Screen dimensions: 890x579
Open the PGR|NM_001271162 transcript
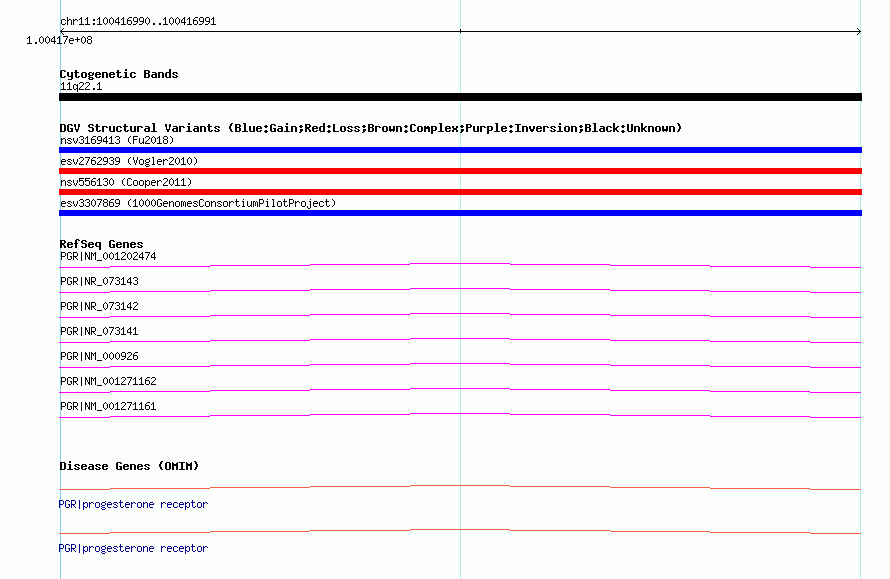108,381
